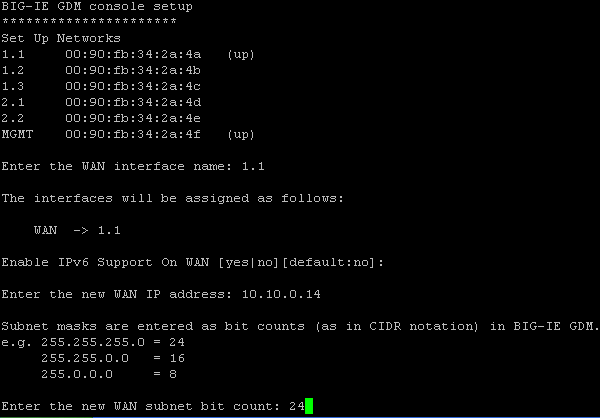The image size is (600, 418).
Task: Click the 2.2 interface MAC address
Action: pos(133,118)
